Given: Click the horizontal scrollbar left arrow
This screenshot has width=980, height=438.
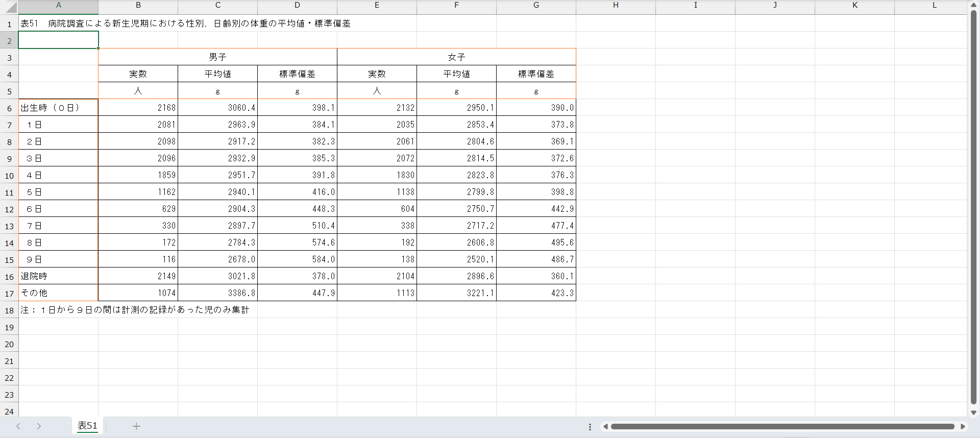Looking at the screenshot, I should (605, 426).
